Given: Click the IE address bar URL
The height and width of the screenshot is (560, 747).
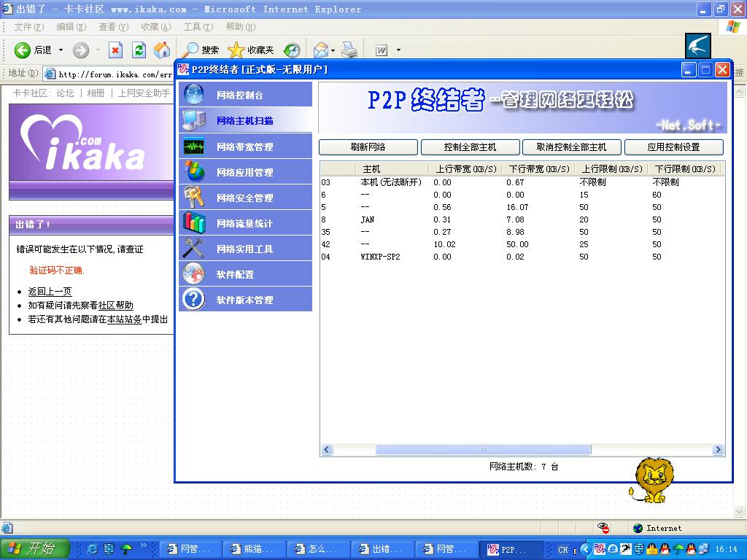Looking at the screenshot, I should [115, 74].
